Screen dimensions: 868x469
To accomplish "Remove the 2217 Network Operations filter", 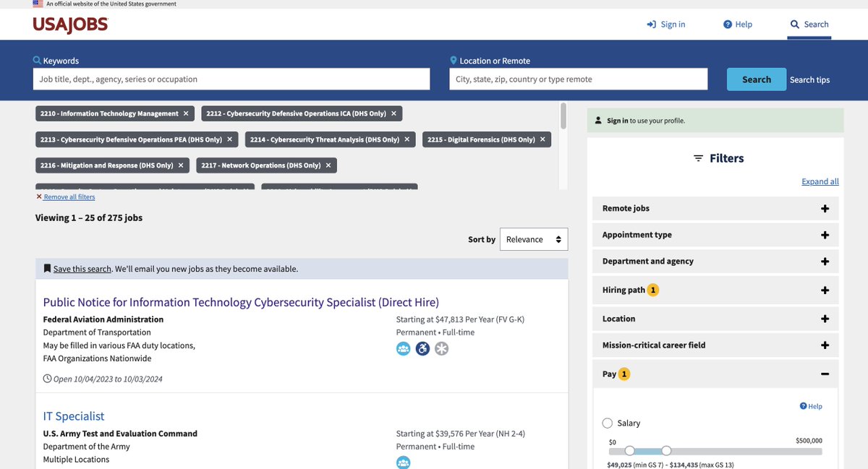I will click(328, 165).
